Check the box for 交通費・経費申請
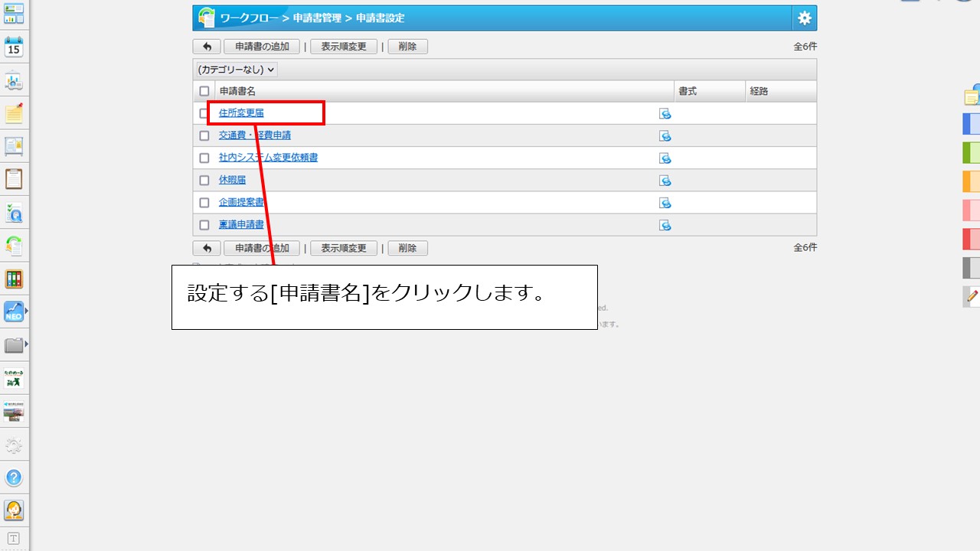This screenshot has width=980, height=551. click(x=204, y=135)
